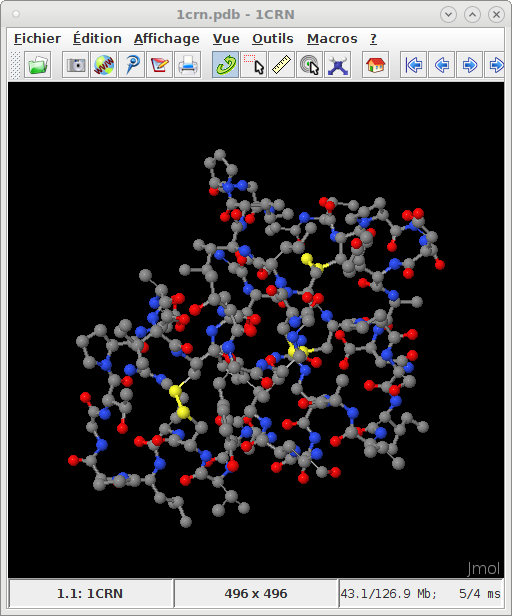This screenshot has height=616, width=512.
Task: Choose the center-on-atom picking tool
Action: pyautogui.click(x=310, y=65)
